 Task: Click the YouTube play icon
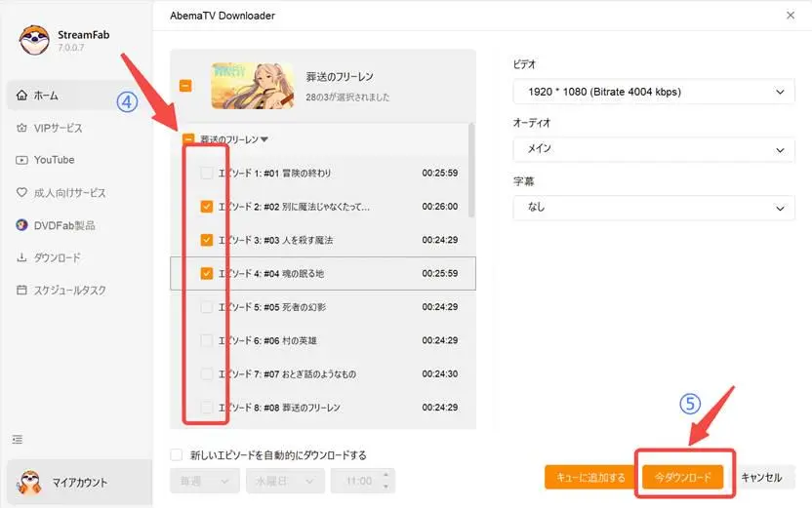(x=21, y=160)
